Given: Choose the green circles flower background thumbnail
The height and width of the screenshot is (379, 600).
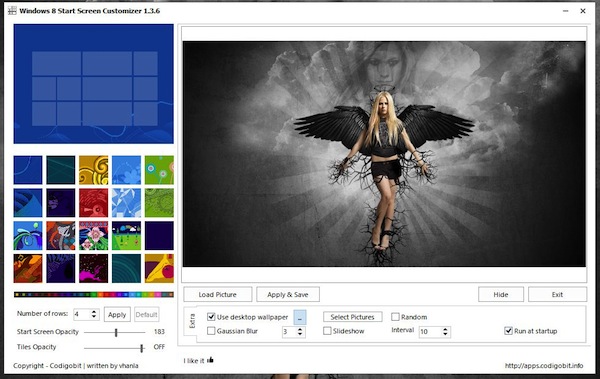Looking at the screenshot, I should tap(159, 170).
